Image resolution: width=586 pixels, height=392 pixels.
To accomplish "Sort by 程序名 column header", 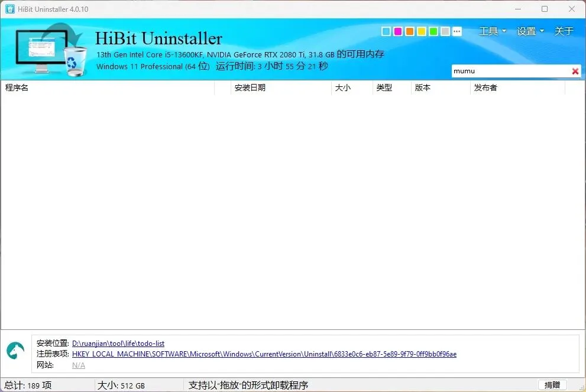I will click(x=108, y=88).
